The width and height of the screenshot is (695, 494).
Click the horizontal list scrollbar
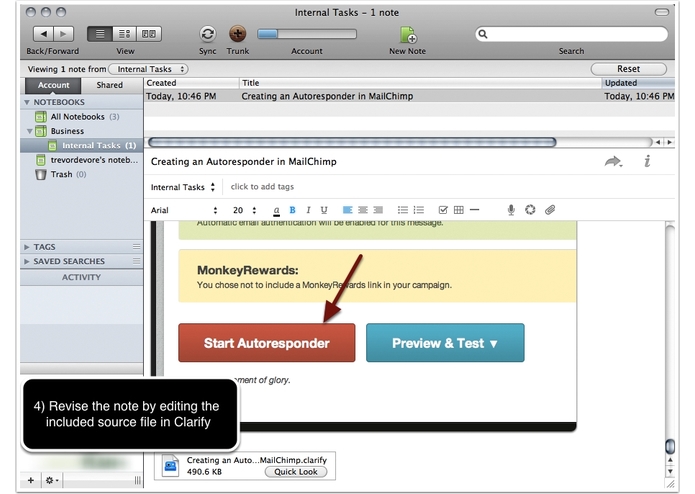click(x=352, y=142)
